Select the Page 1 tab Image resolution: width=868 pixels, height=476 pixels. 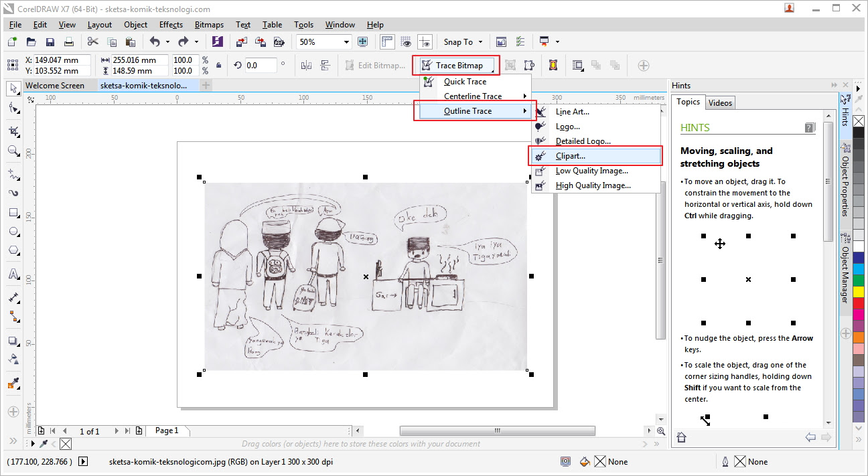[167, 430]
